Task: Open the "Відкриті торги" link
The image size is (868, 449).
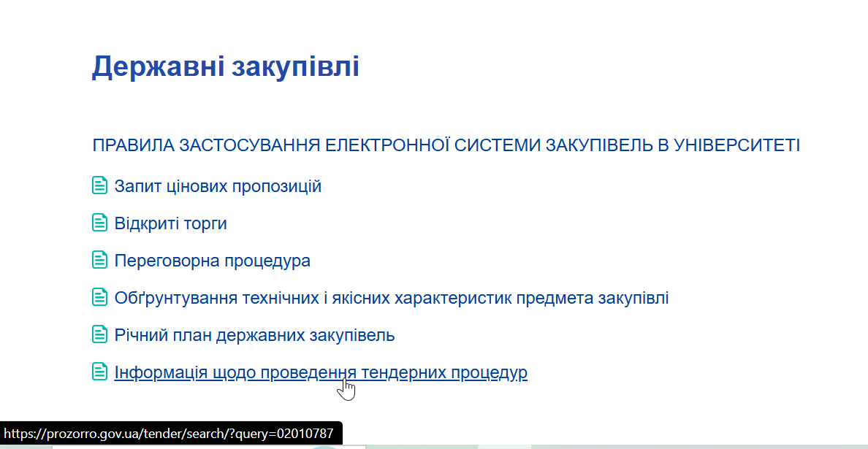Action: pos(171,223)
